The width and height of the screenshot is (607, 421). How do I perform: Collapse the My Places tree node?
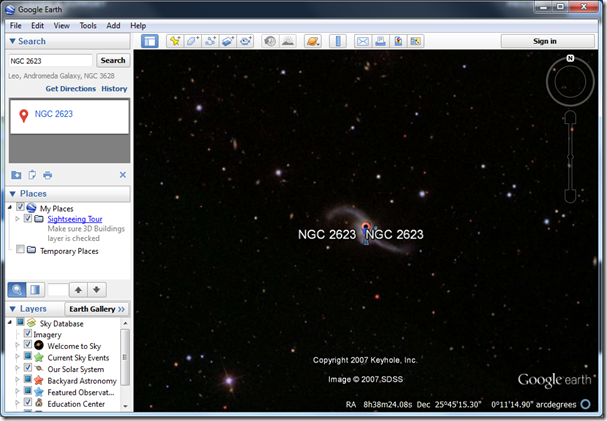click(10, 208)
